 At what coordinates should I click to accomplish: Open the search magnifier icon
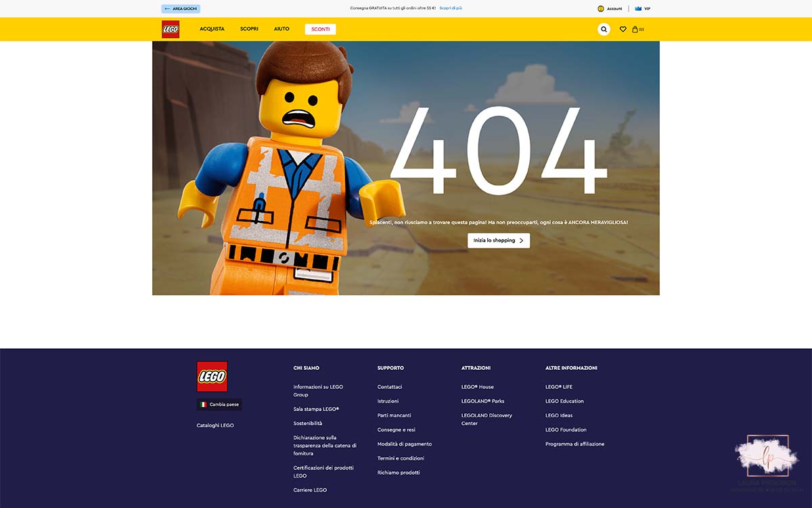(x=604, y=29)
